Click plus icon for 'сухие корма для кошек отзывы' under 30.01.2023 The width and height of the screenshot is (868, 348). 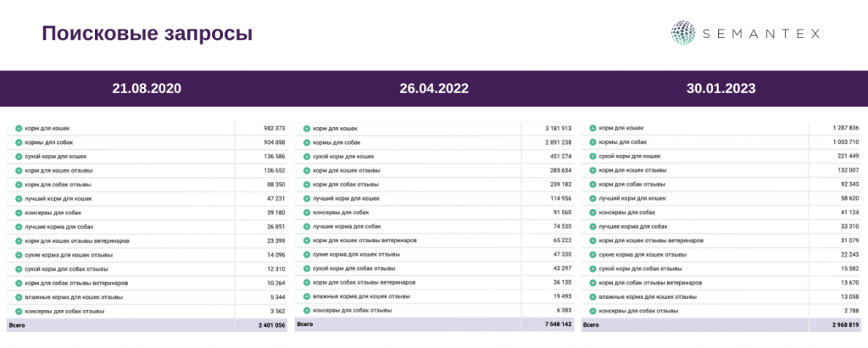coord(593,255)
